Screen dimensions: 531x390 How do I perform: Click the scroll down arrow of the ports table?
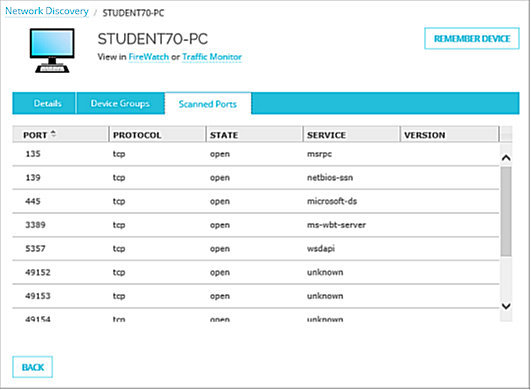tap(506, 306)
